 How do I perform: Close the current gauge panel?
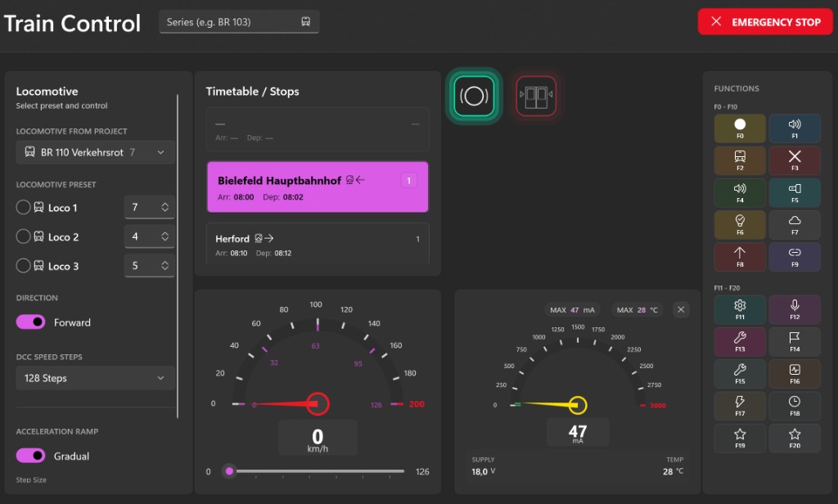pos(681,309)
